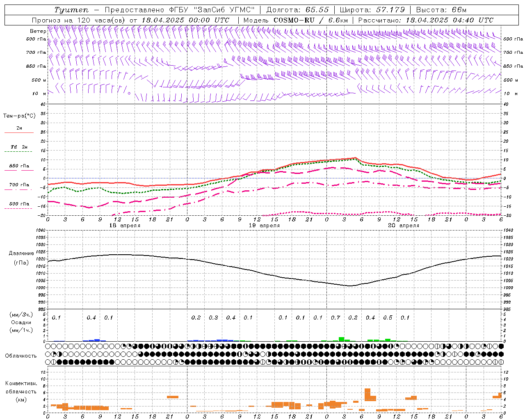Select the 18 апреля date label
This screenshot has height=420, width=525.
125,226
